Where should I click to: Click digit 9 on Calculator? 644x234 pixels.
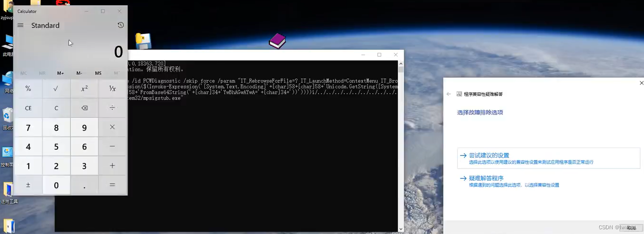pyautogui.click(x=84, y=127)
